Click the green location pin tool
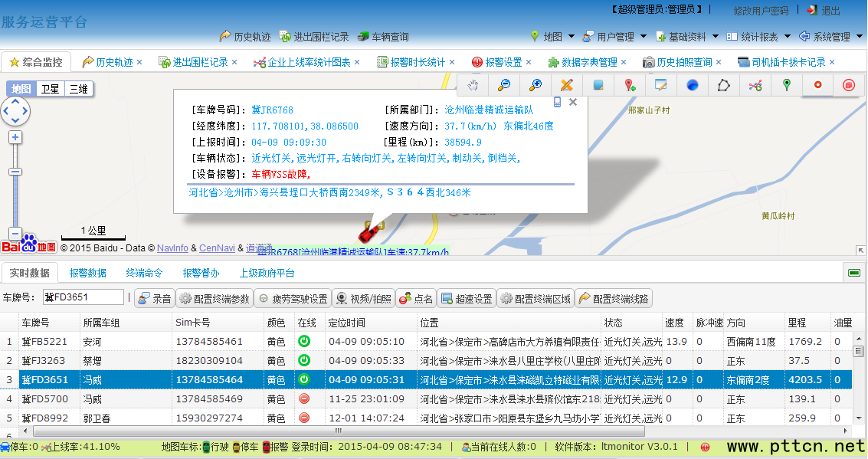868x459 pixels. click(786, 85)
